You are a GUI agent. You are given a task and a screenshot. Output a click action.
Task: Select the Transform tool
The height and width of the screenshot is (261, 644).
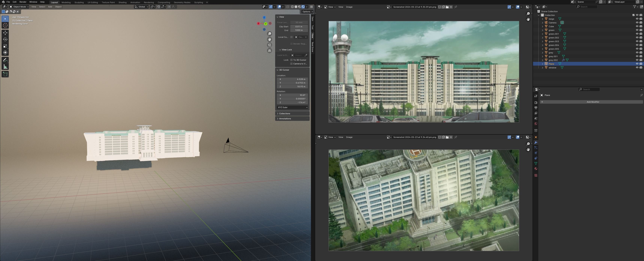[x=5, y=52]
